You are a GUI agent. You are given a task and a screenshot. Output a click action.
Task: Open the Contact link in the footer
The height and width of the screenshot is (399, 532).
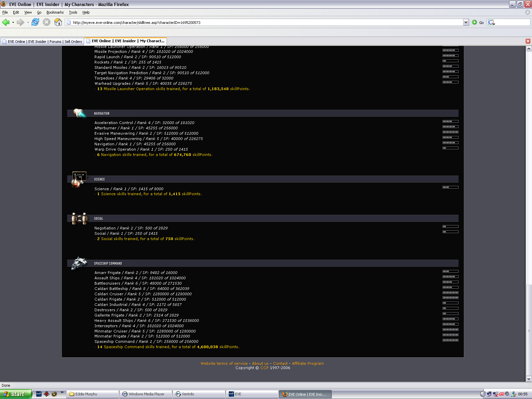click(280, 363)
